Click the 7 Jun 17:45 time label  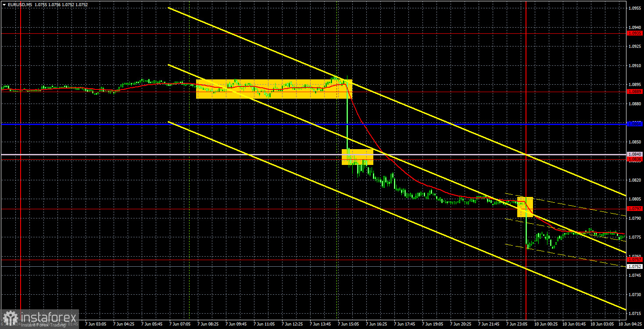[404, 324]
